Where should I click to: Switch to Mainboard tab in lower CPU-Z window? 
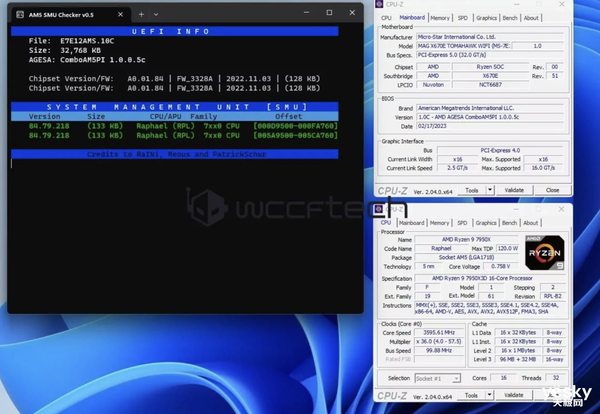click(411, 223)
